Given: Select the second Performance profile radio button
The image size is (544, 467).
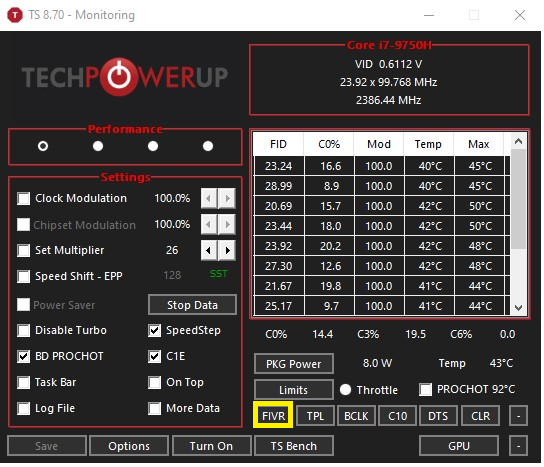Looking at the screenshot, I should coord(98,146).
